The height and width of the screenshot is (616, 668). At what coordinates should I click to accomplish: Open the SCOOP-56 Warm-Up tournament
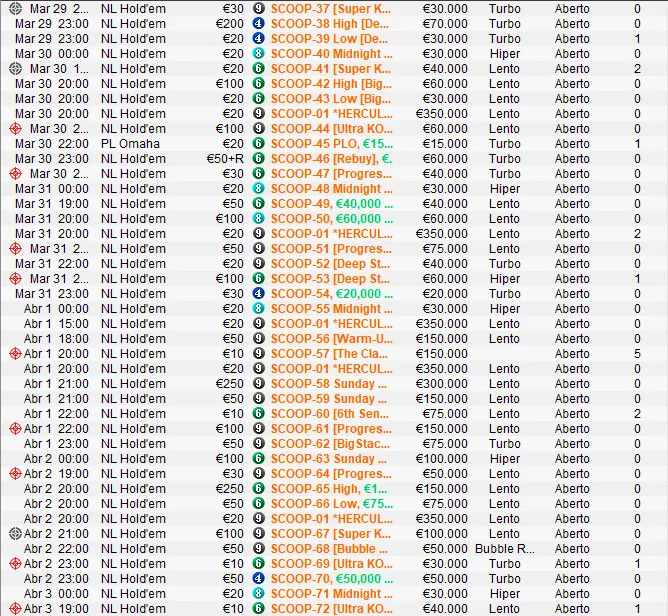pyautogui.click(x=330, y=338)
